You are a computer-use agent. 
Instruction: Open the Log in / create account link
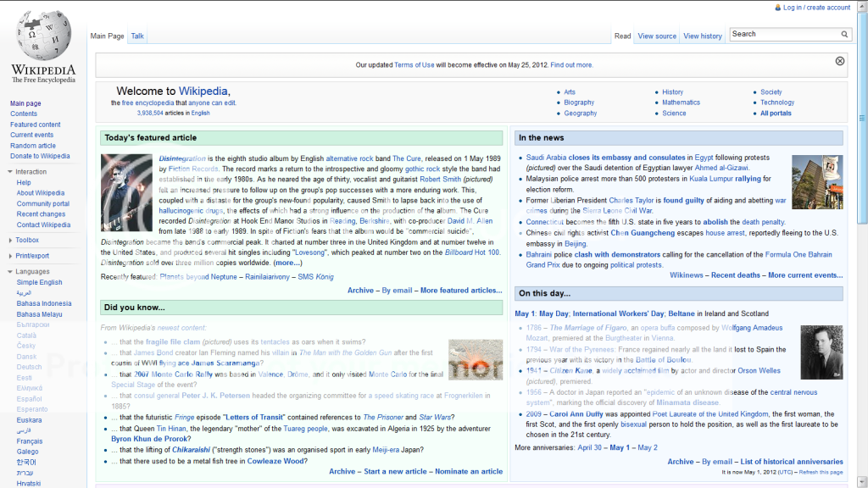tap(816, 7)
